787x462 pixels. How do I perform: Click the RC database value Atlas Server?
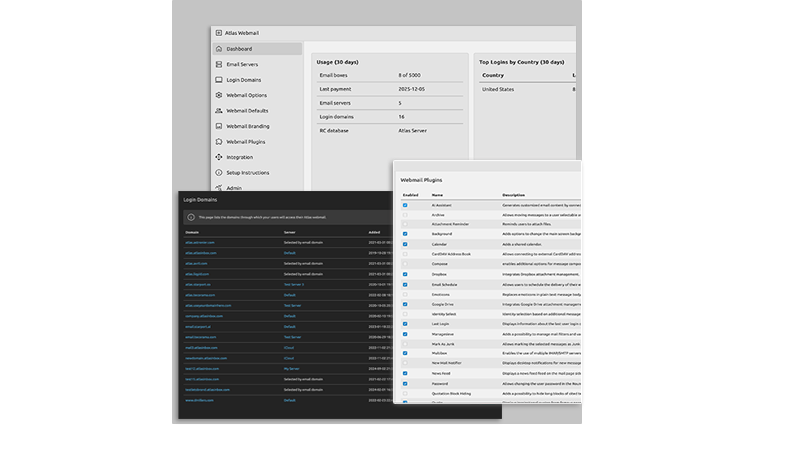tap(413, 131)
